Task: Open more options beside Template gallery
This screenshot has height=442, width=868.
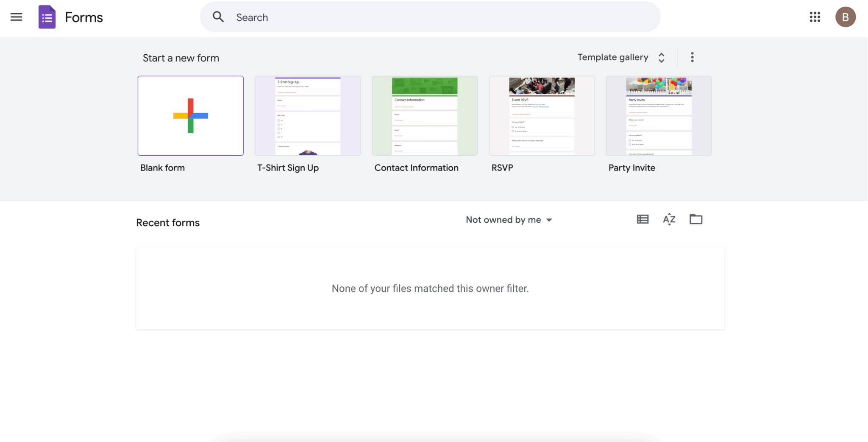Action: [692, 57]
